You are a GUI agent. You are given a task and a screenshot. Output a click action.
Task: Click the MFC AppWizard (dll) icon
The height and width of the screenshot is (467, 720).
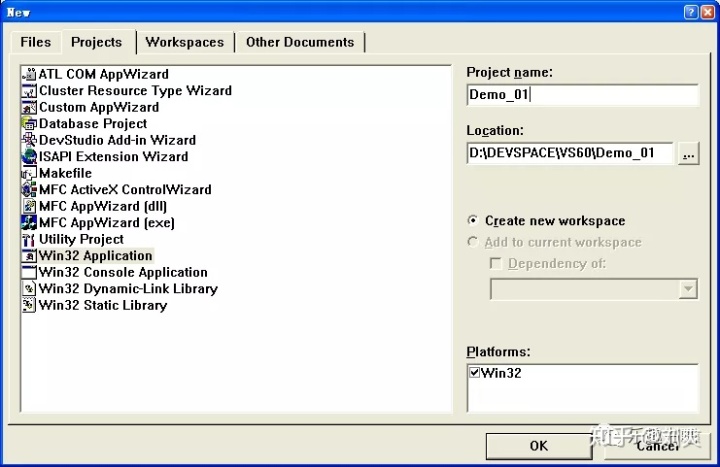[x=29, y=207]
